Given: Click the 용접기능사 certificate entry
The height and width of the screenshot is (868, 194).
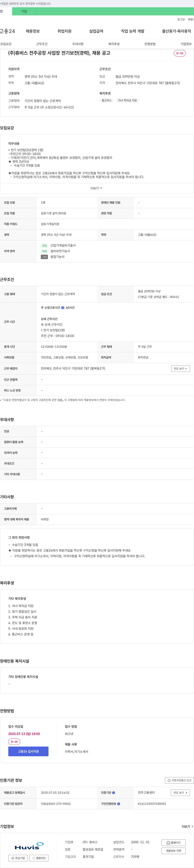Looking at the screenshot, I should (x=58, y=257).
